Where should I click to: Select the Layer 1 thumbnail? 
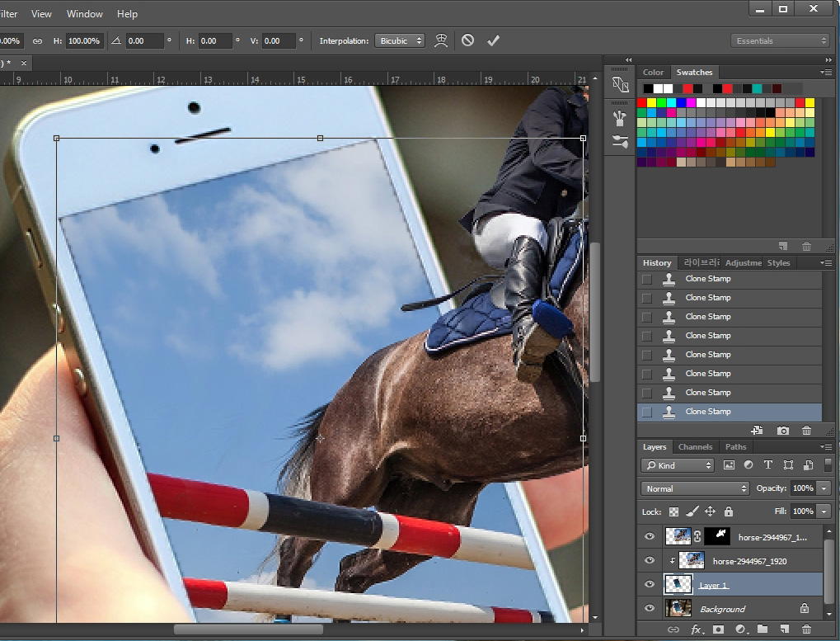click(x=678, y=584)
